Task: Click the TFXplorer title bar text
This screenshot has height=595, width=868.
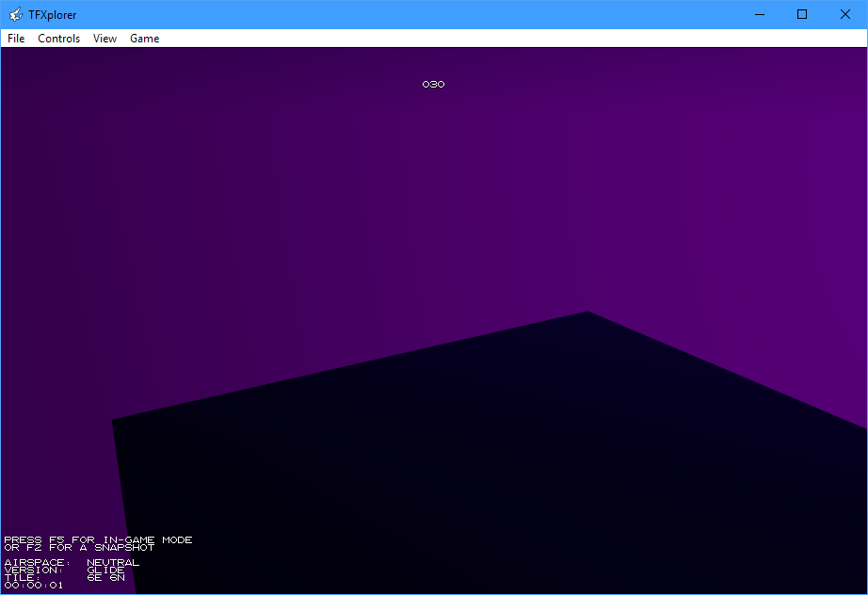Action: (53, 14)
